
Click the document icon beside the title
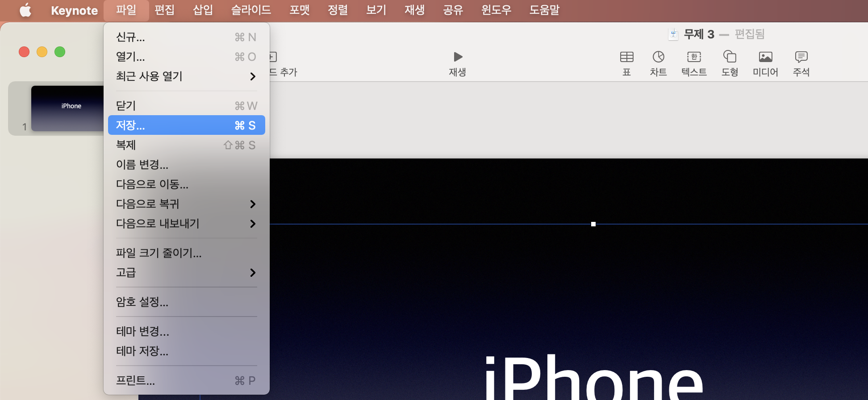(x=673, y=34)
